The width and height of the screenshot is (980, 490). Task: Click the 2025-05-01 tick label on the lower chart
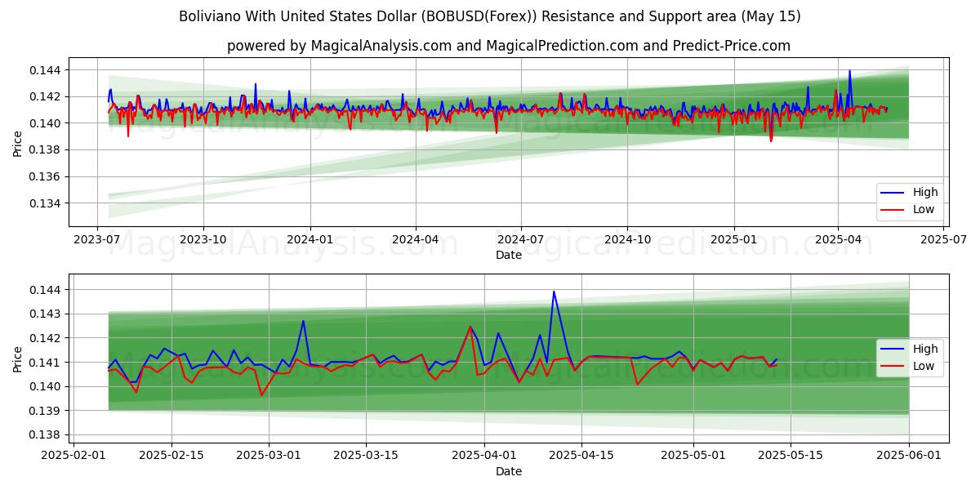(x=693, y=456)
